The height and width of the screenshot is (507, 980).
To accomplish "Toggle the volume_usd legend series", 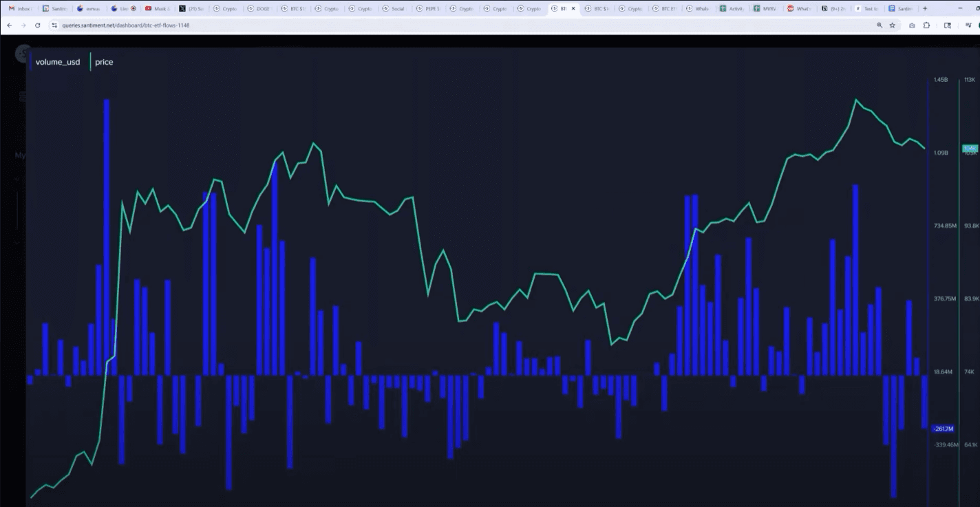I will pos(58,62).
